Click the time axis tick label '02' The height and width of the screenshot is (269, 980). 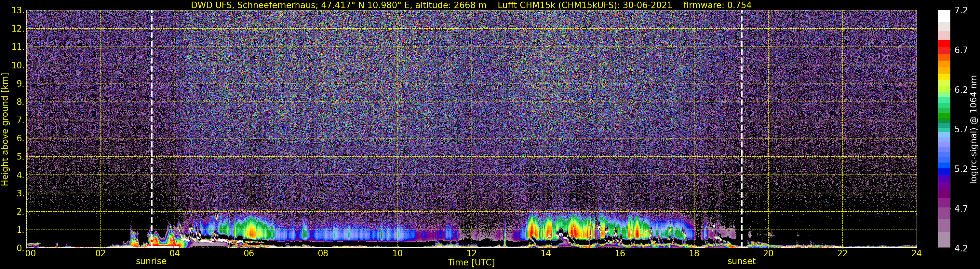tap(101, 253)
